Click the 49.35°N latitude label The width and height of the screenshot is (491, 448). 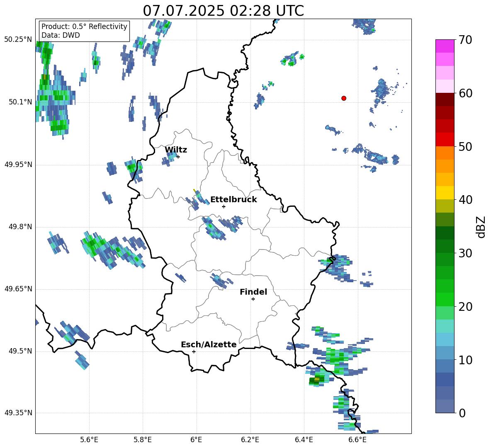click(x=18, y=413)
